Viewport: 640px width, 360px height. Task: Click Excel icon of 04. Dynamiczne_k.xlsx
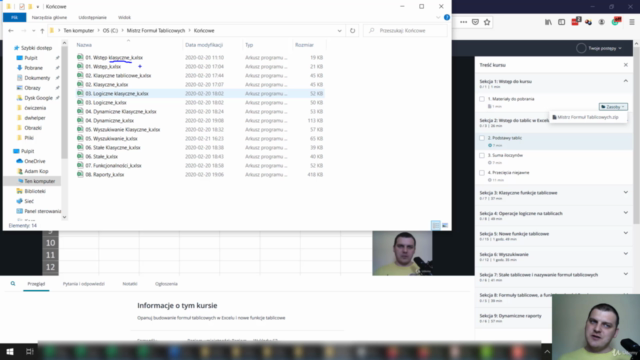coord(80,120)
